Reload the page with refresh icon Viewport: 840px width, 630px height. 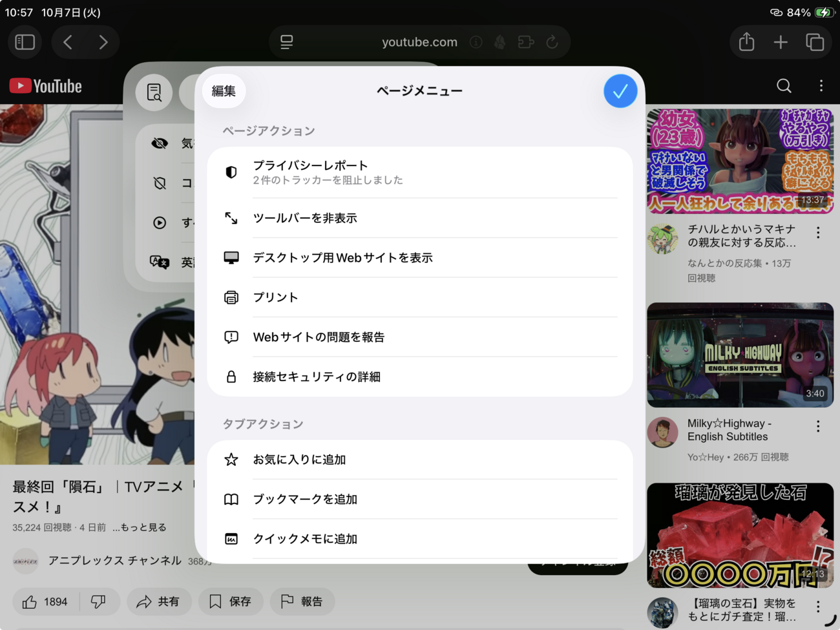(x=552, y=42)
